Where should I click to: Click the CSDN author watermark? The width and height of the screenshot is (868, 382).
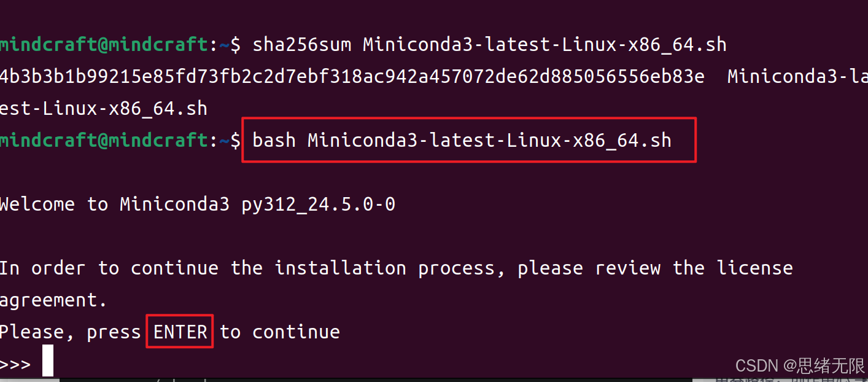[799, 367]
